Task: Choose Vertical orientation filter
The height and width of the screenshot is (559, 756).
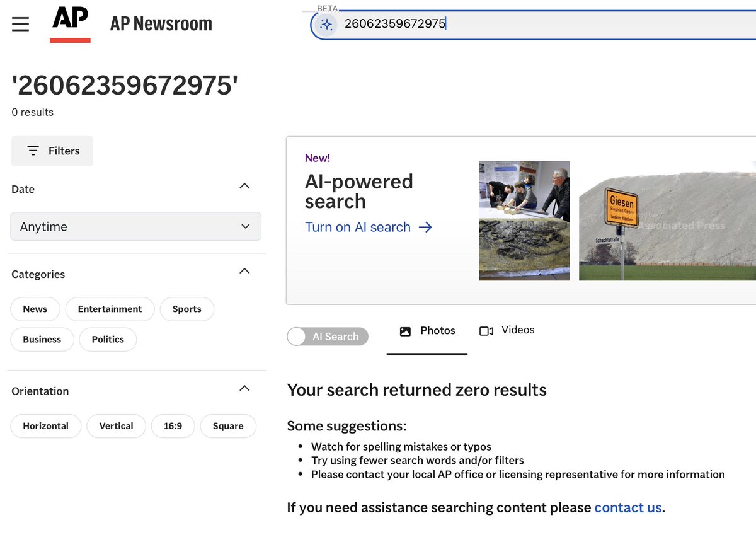Action: coord(116,426)
